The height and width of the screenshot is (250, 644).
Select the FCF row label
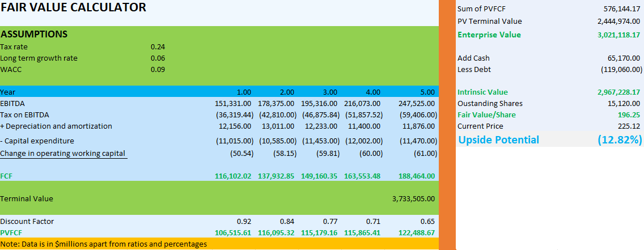click(x=6, y=176)
